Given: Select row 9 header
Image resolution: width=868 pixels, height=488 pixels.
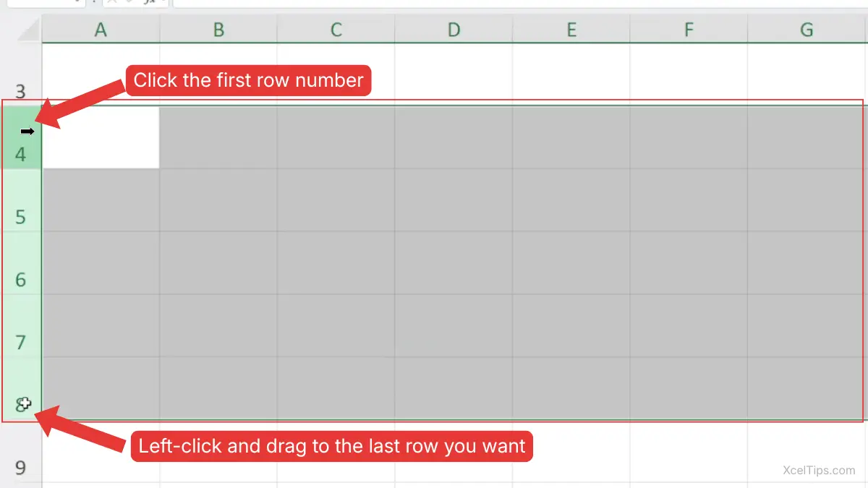Looking at the screenshot, I should pyautogui.click(x=20, y=467).
